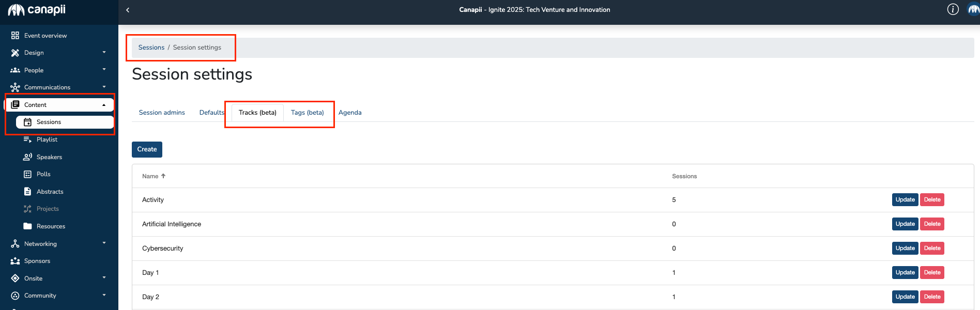980x310 pixels.
Task: Click the Sessions breadcrumb link
Action: (151, 48)
